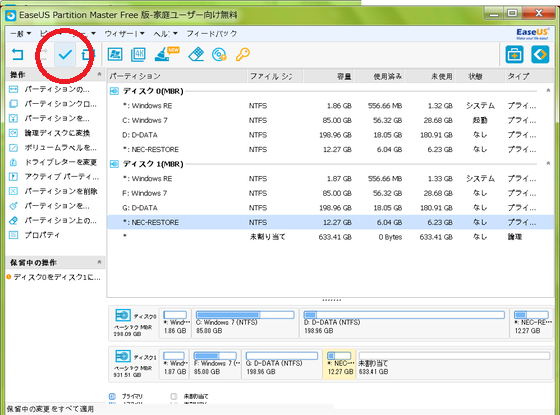This screenshot has height=415, width=560.
Task: Collapse the 保留中の操作 panel
Action: (99, 262)
